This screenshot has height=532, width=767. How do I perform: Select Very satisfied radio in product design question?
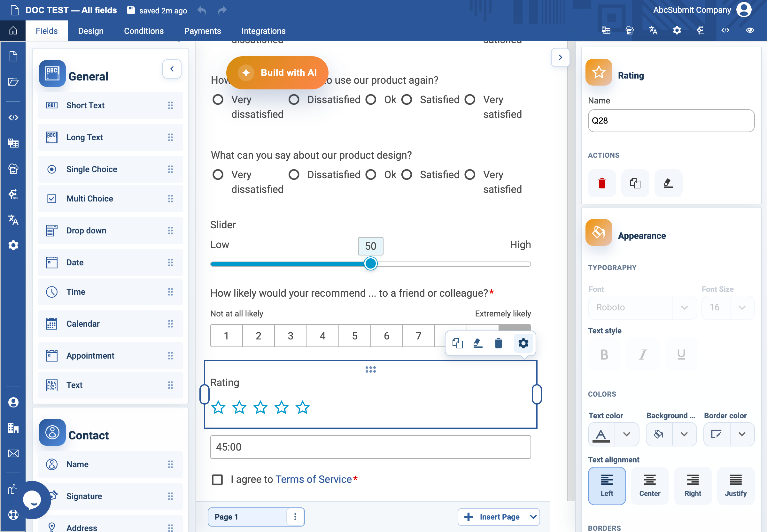[470, 175]
